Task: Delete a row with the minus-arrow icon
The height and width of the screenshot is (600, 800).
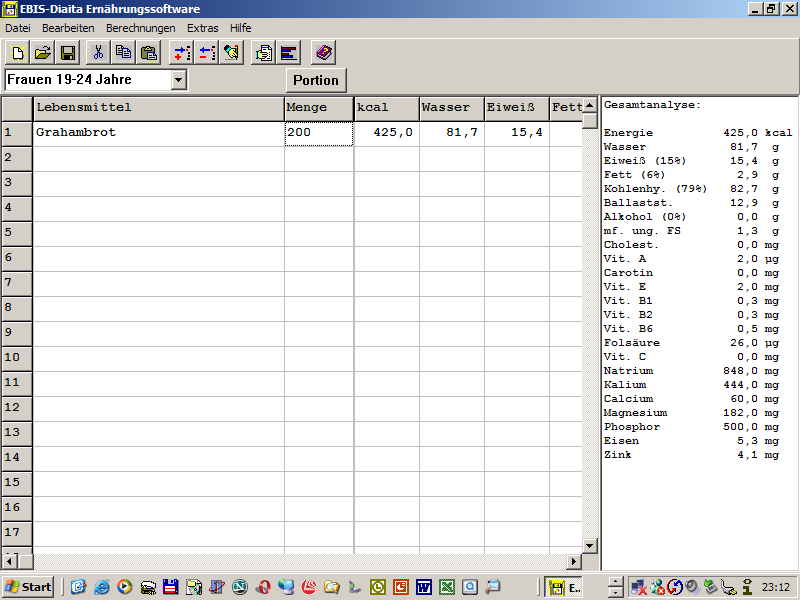Action: tap(206, 53)
